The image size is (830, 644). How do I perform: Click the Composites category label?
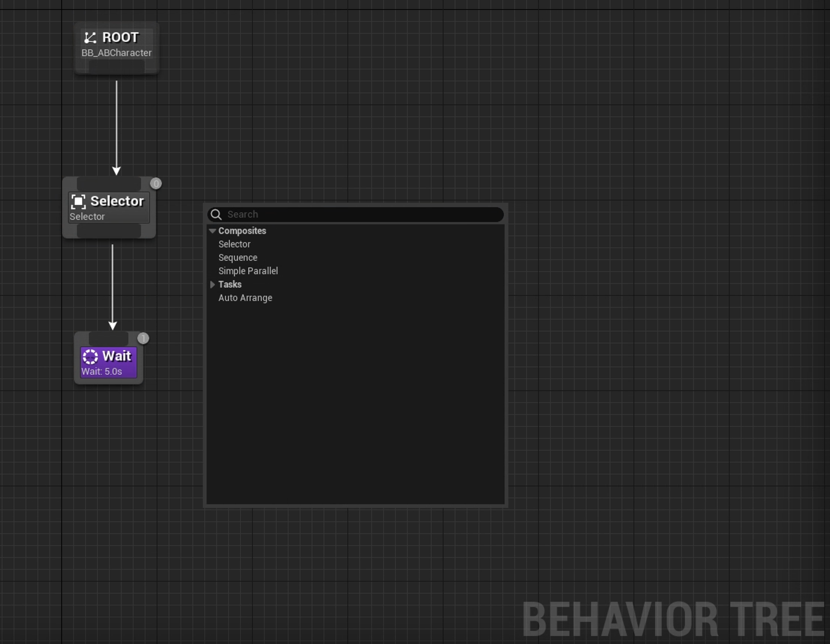click(x=242, y=231)
